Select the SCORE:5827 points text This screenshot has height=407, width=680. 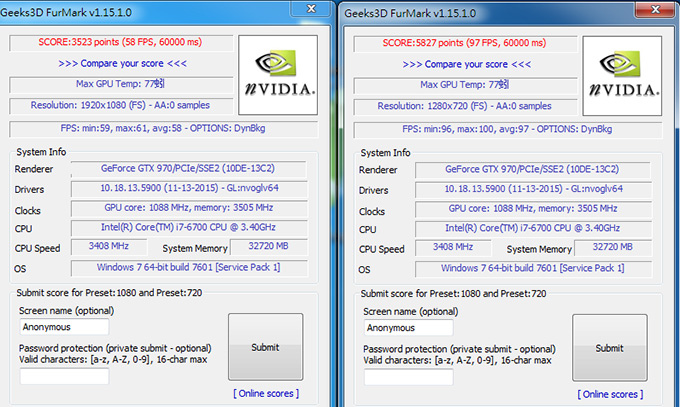tap(464, 43)
